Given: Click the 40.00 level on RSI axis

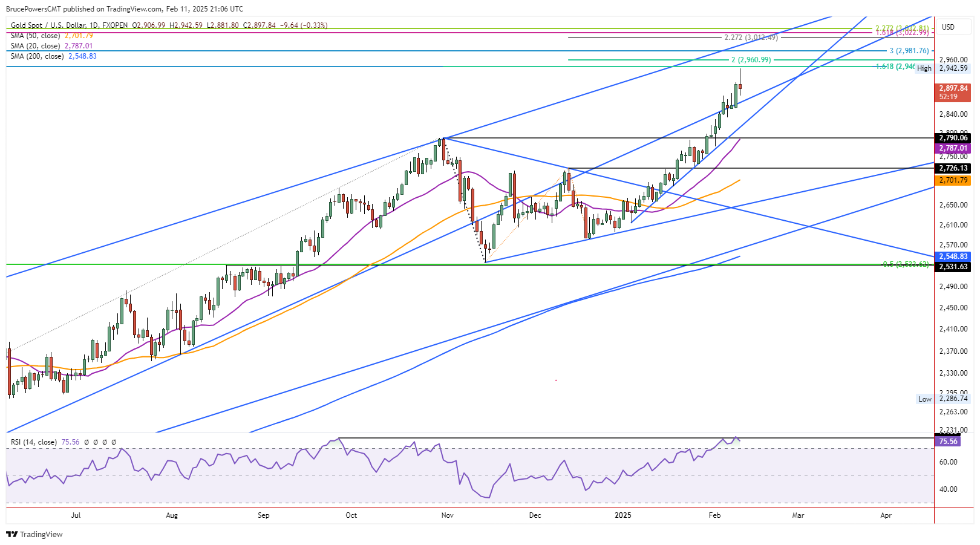Looking at the screenshot, I should (949, 489).
